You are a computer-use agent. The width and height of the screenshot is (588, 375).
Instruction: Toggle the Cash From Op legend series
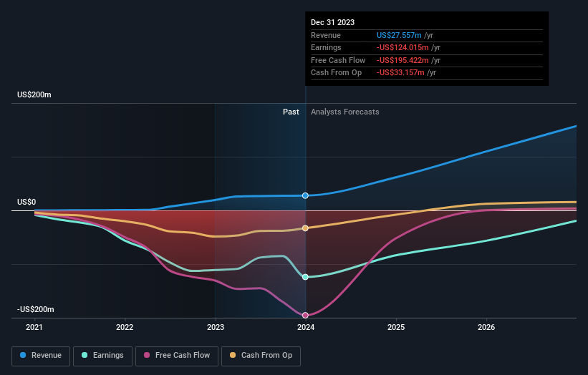(261, 356)
